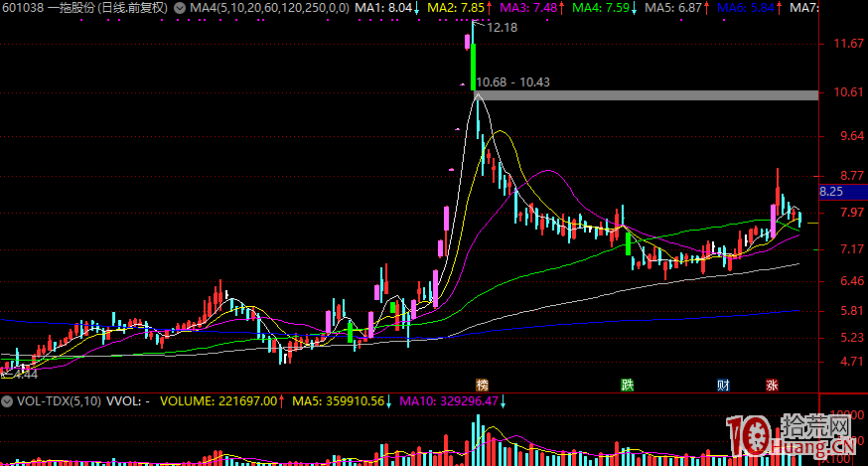This screenshot has width=868, height=466.
Task: Click the 5.81 price axis label
Action: [x=852, y=311]
